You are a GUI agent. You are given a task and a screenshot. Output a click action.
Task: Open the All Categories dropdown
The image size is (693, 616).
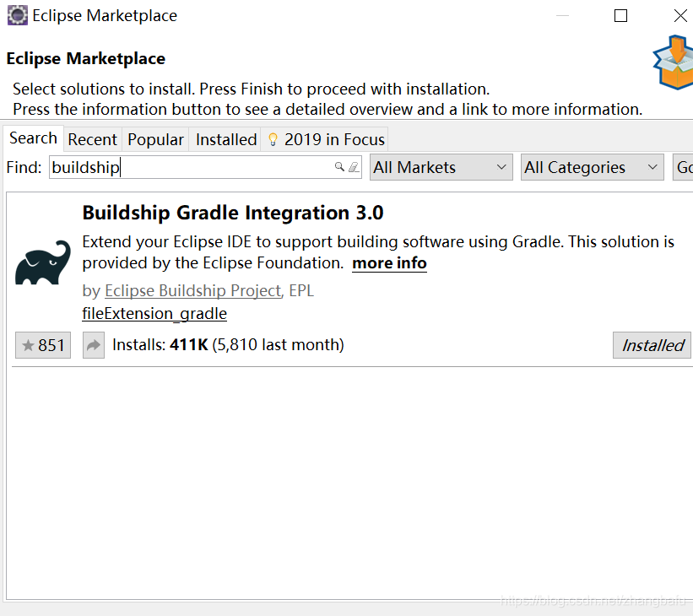(593, 167)
